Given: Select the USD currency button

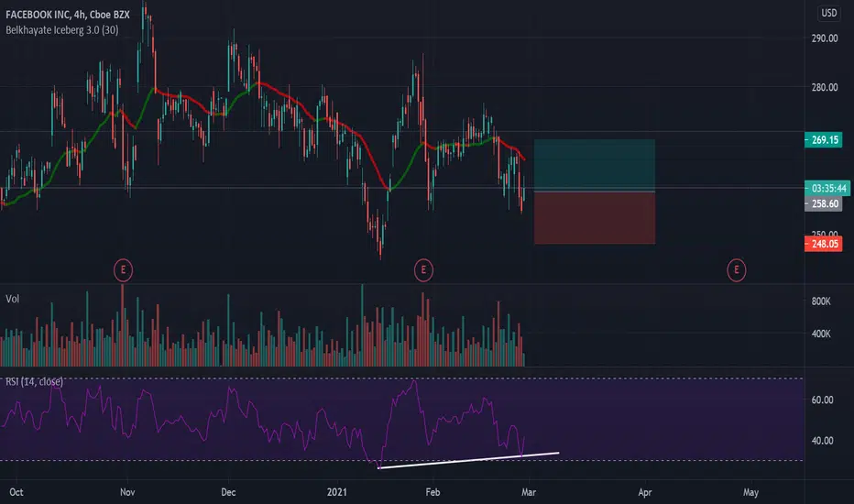Looking at the screenshot, I should pos(829,13).
